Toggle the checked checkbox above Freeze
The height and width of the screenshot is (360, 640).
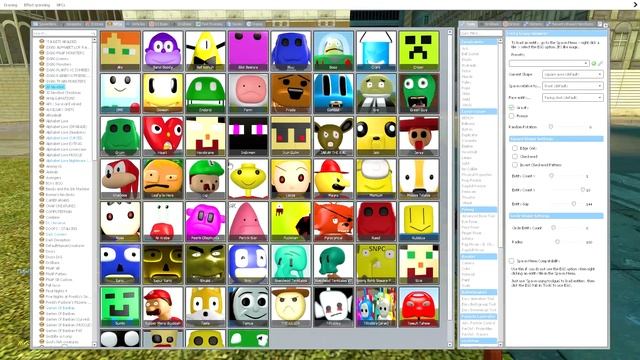511,107
